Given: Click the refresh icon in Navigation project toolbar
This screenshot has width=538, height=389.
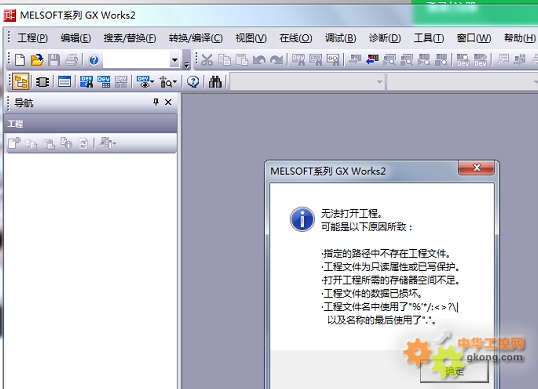Looking at the screenshot, I should 83,143.
